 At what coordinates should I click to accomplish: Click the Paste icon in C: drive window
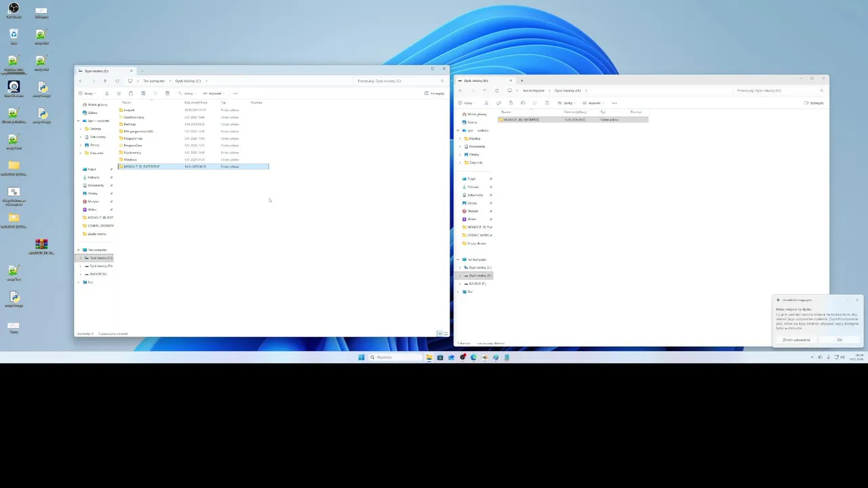(x=131, y=94)
